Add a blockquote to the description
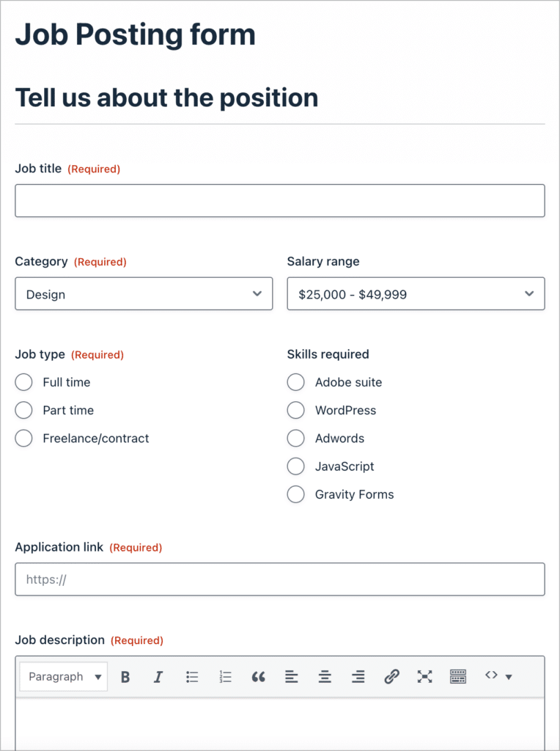 tap(258, 677)
